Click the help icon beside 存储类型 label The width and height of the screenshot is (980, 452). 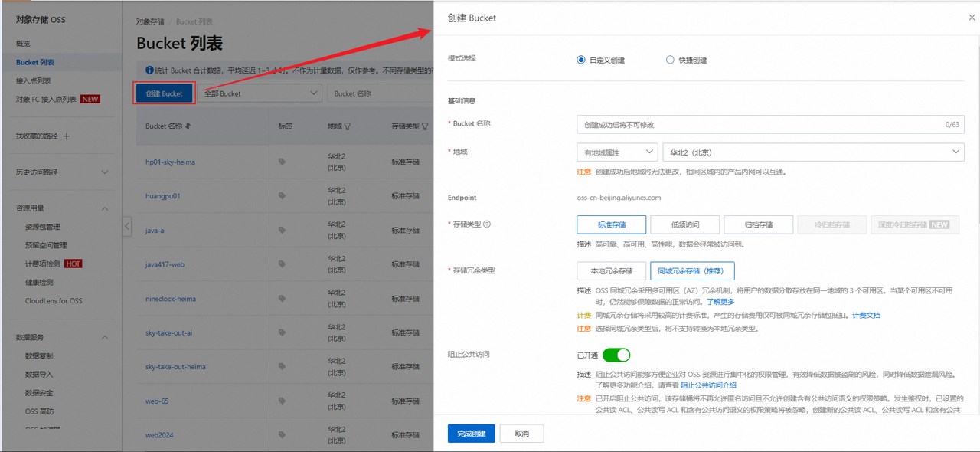487,224
